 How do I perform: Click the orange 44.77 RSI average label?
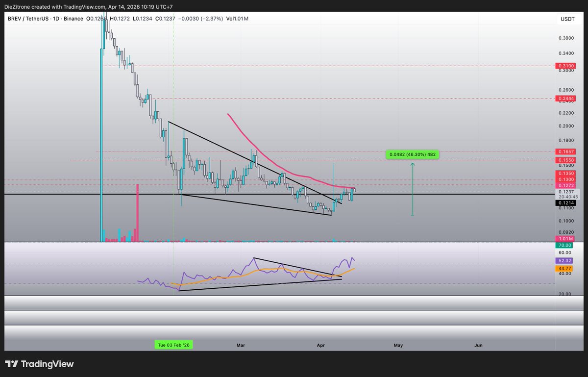coord(565,268)
